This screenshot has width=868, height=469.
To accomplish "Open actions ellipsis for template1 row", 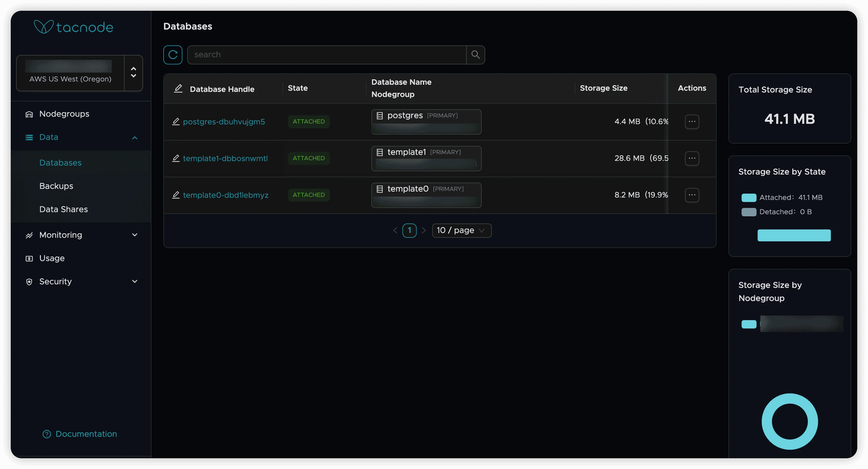I will 692,158.
